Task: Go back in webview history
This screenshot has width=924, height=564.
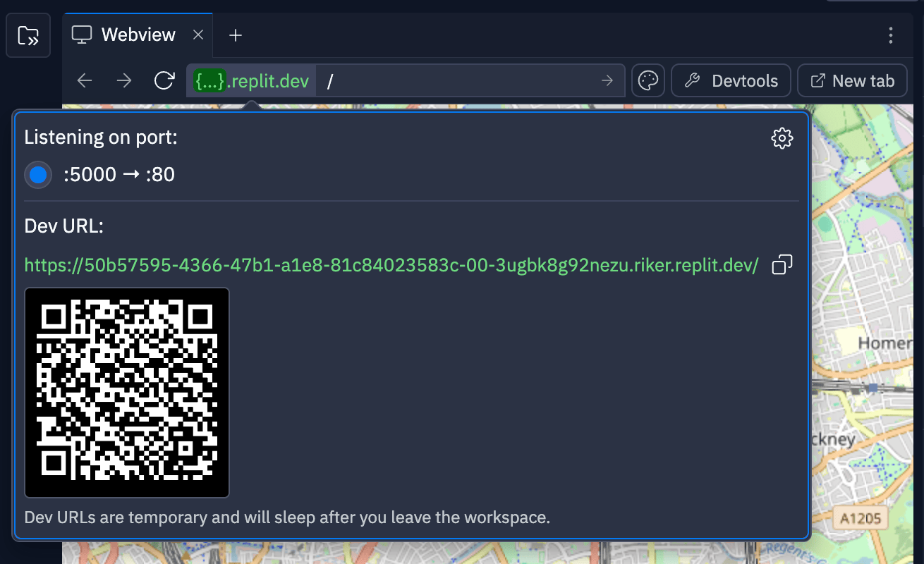Action: click(85, 81)
